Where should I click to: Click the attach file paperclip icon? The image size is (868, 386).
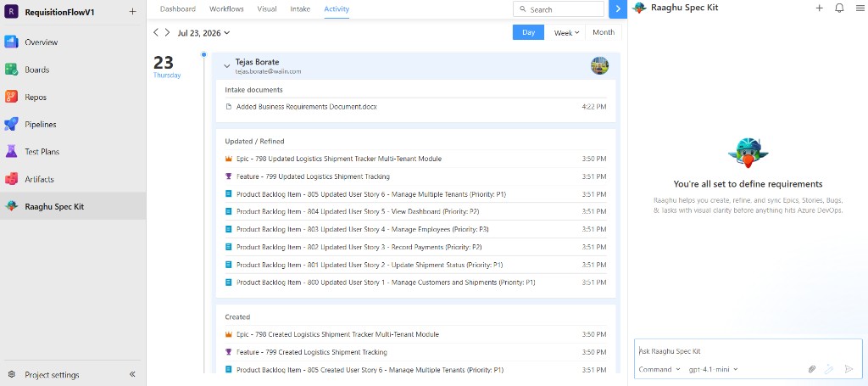[x=812, y=369]
